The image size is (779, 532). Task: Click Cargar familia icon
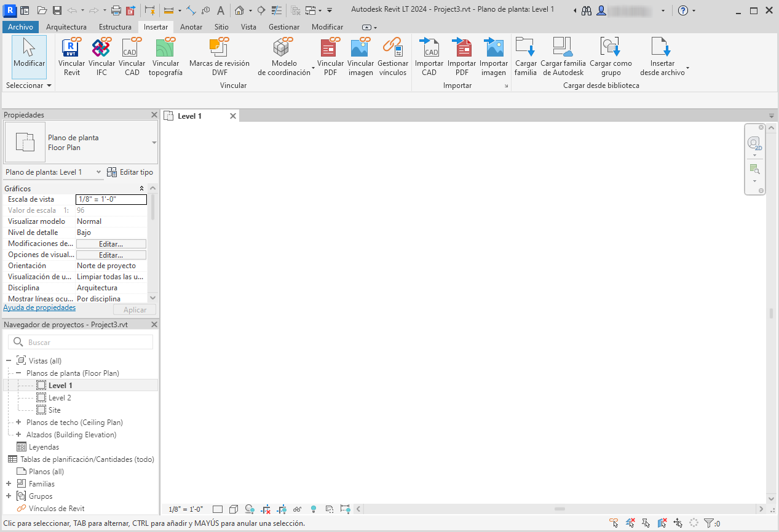pos(526,47)
